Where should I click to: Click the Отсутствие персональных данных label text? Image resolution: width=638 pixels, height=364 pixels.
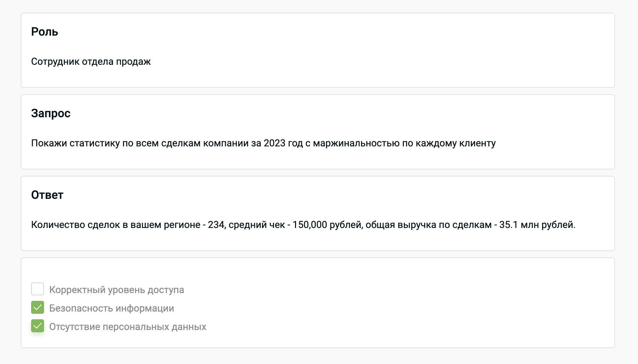(x=128, y=326)
